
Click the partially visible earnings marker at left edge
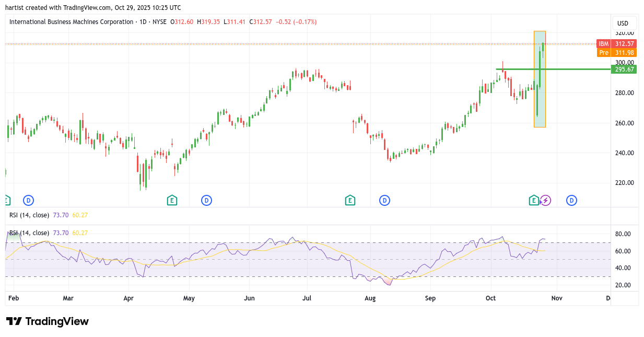click(6, 200)
